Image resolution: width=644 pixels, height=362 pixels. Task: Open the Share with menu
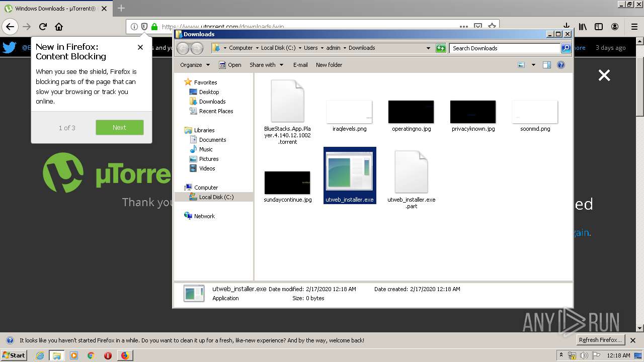(267, 65)
